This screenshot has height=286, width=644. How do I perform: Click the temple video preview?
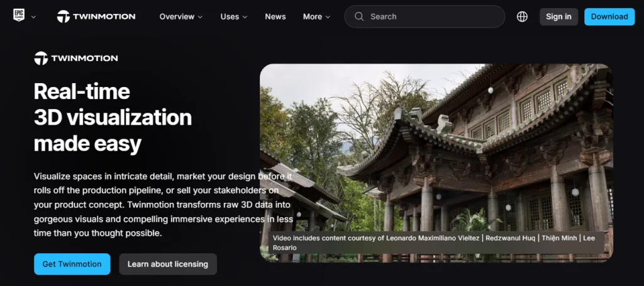(436, 163)
